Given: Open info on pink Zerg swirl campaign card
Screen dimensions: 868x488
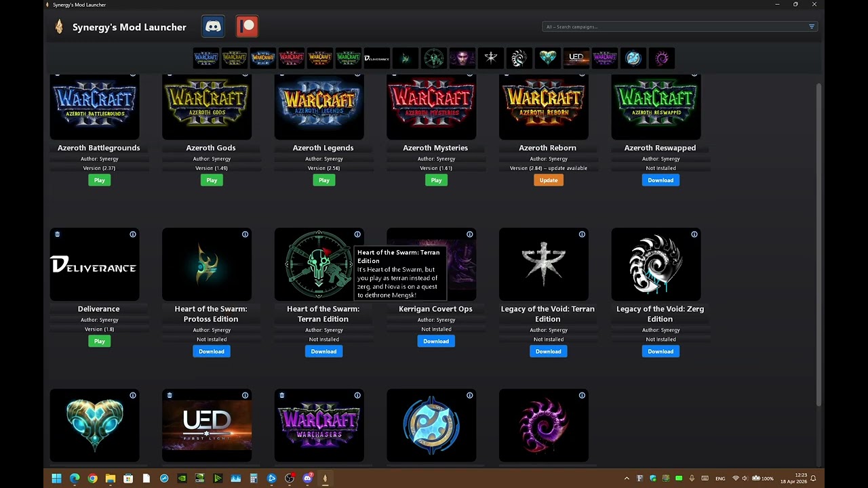Looking at the screenshot, I should [582, 395].
